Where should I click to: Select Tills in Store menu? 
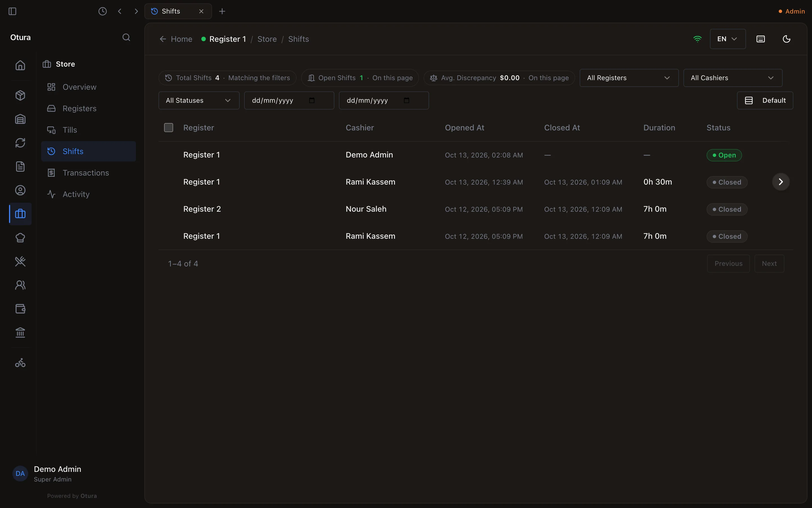pos(88,130)
